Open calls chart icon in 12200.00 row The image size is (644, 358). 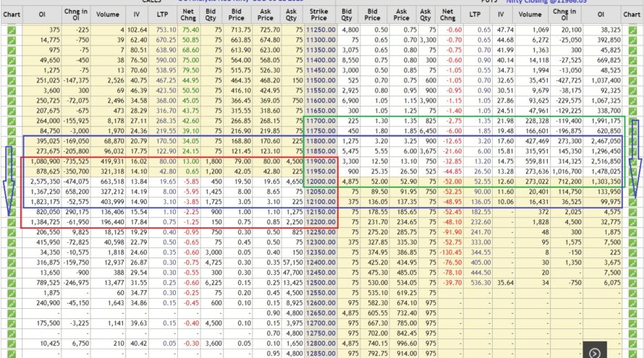(12, 222)
